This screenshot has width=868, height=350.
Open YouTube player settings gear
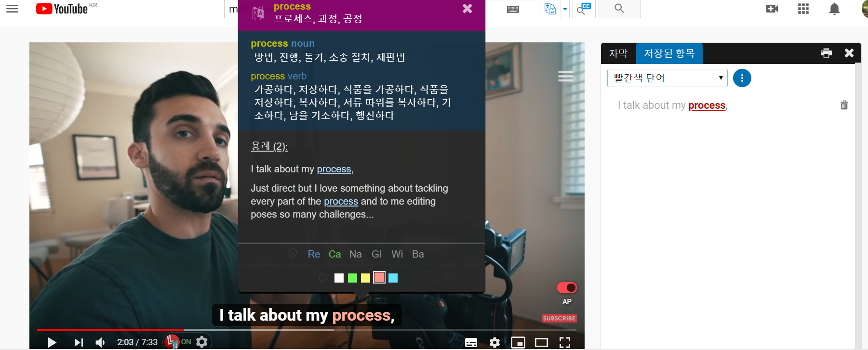click(x=494, y=342)
